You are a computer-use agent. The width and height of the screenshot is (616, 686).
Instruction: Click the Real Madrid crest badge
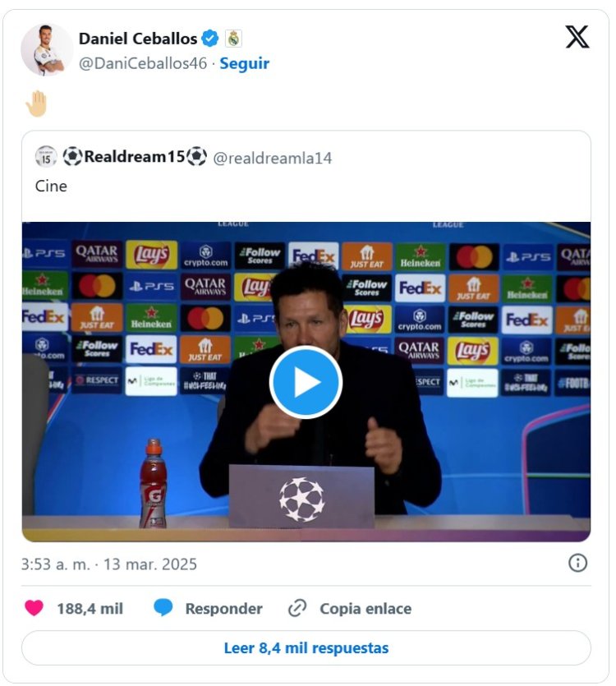pyautogui.click(x=233, y=39)
